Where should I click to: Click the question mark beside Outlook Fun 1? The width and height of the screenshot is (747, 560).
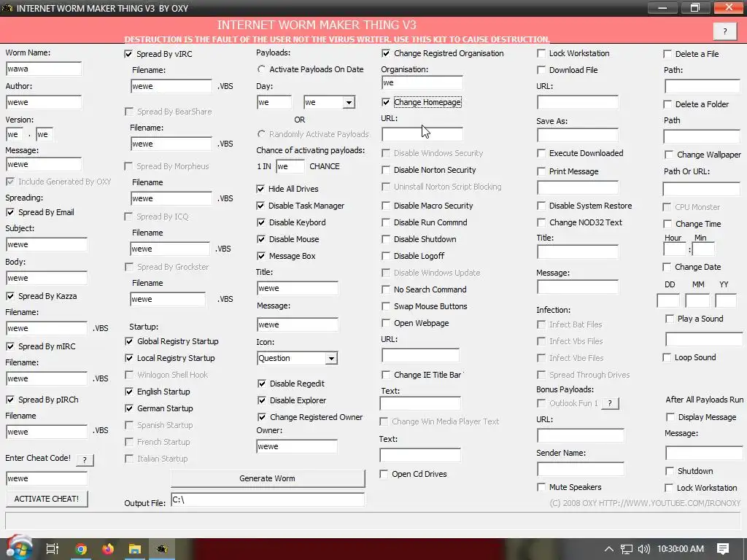pos(610,403)
